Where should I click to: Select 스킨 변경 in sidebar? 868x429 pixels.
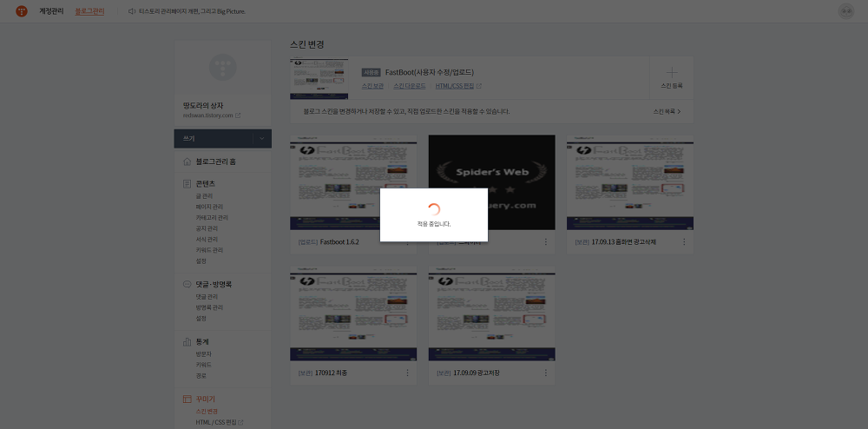[207, 412]
